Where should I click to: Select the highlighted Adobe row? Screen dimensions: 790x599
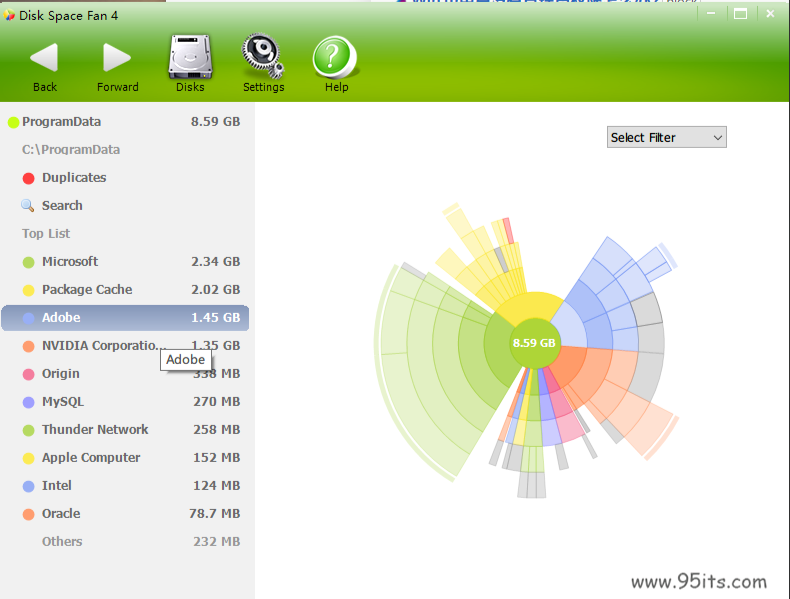tap(125, 317)
